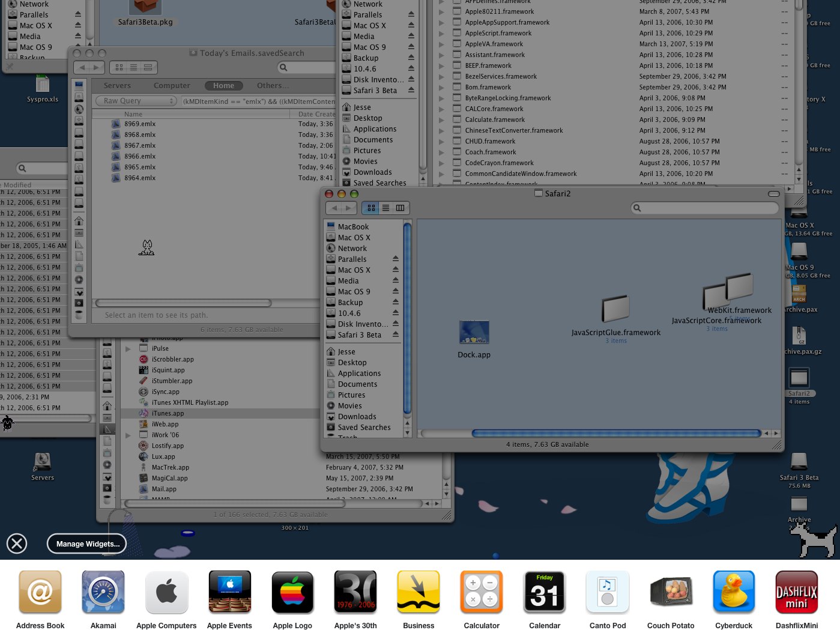
Task: Click the Safari2 horizontal scrollbar
Action: click(617, 433)
